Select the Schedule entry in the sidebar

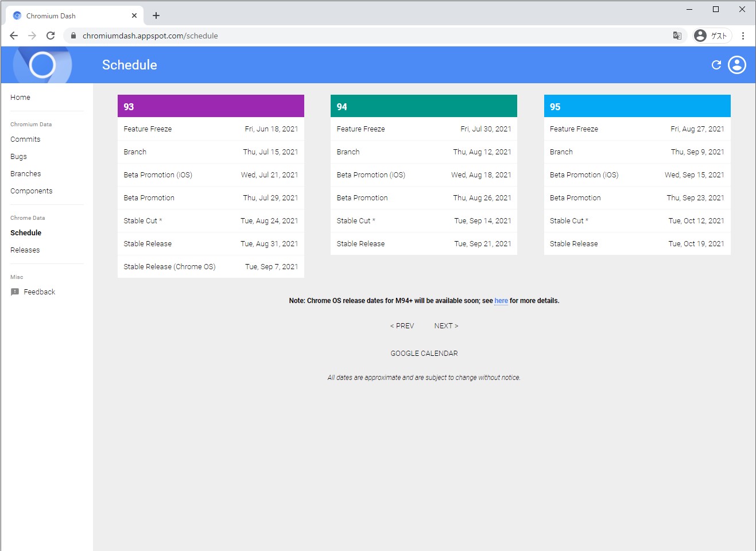[26, 232]
